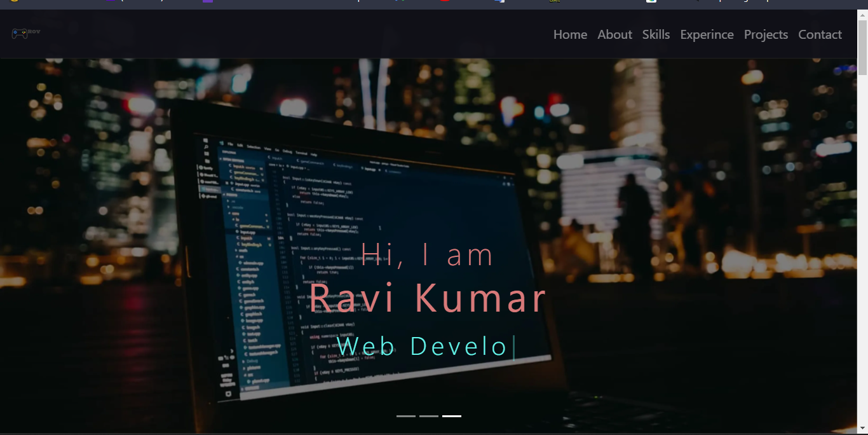Click the 'Web Develo' typed text
The image size is (868, 435).
(x=422, y=346)
